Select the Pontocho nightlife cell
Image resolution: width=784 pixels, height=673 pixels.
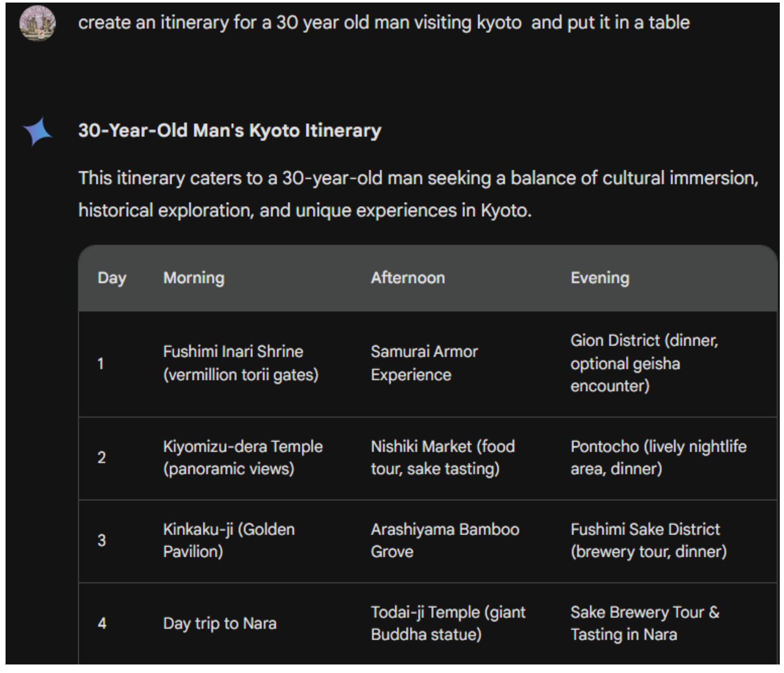(x=658, y=457)
